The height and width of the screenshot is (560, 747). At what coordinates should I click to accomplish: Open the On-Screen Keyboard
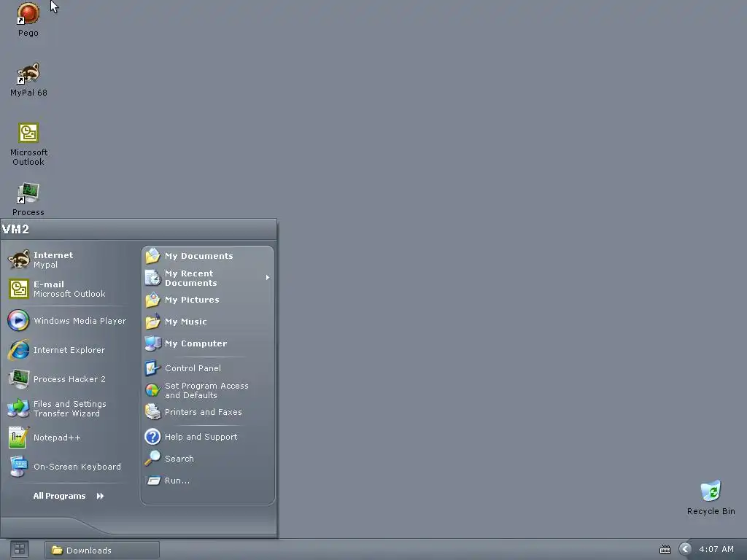[68, 467]
